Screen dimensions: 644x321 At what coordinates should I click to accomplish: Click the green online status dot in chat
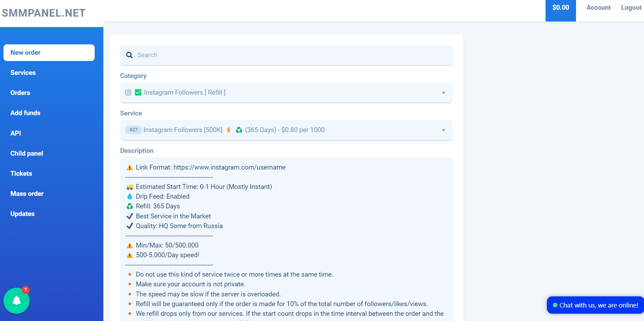(x=555, y=305)
